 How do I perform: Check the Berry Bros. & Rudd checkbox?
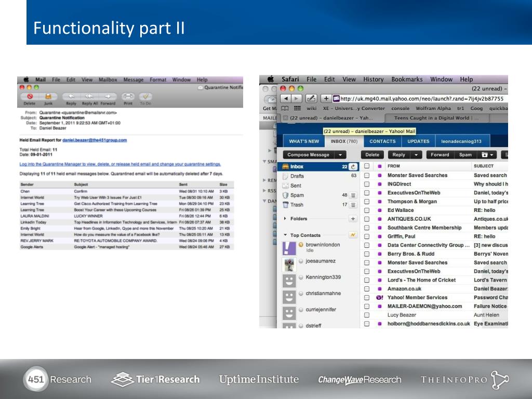click(367, 254)
